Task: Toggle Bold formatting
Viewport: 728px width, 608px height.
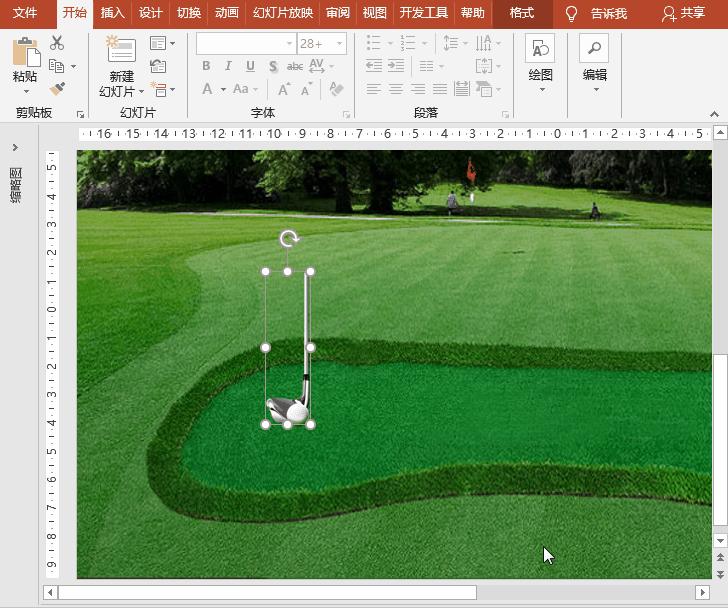Action: (206, 66)
